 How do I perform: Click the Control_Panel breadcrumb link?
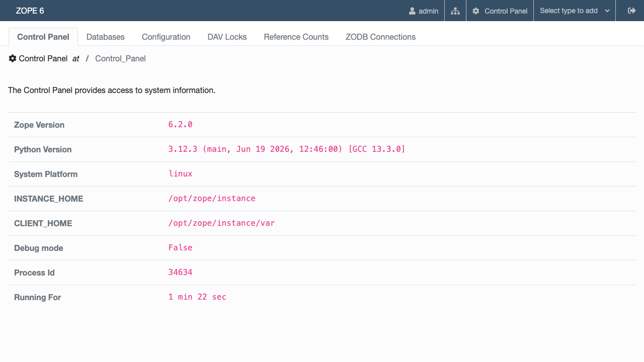tap(120, 58)
